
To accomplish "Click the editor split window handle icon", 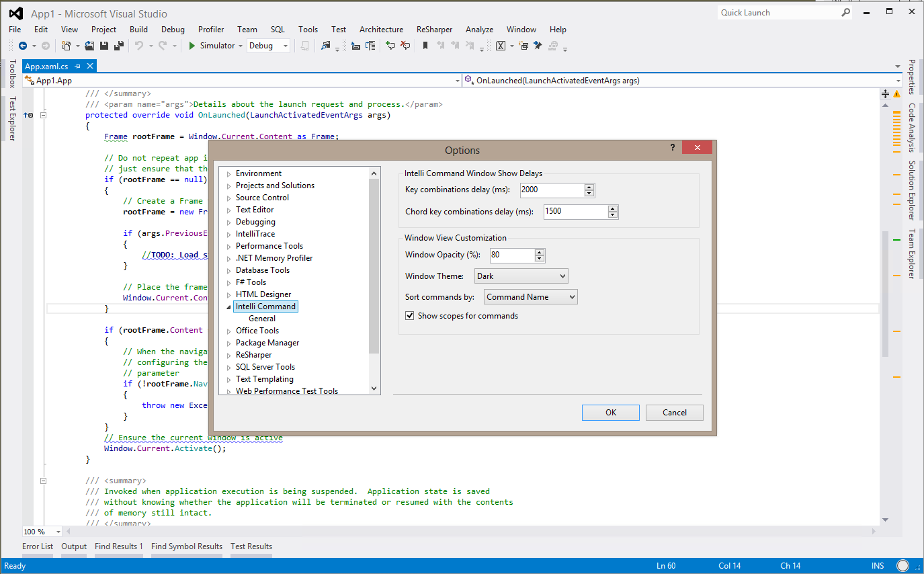I will [x=886, y=93].
